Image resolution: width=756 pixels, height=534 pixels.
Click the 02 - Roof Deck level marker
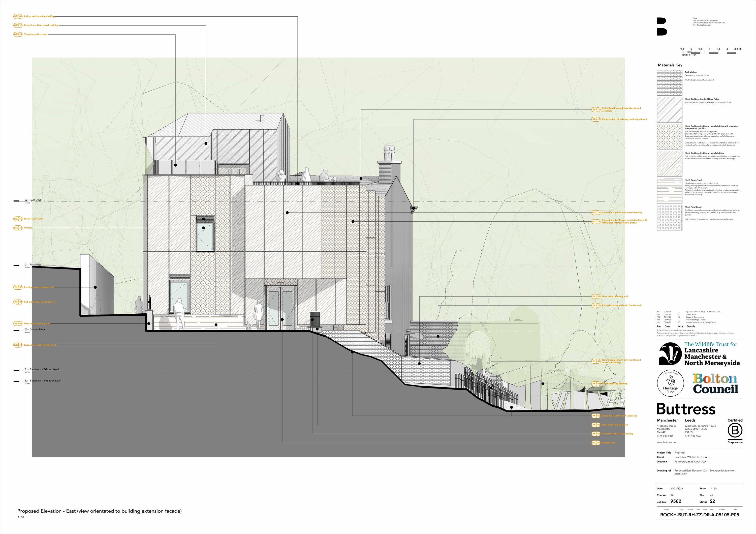click(33, 200)
